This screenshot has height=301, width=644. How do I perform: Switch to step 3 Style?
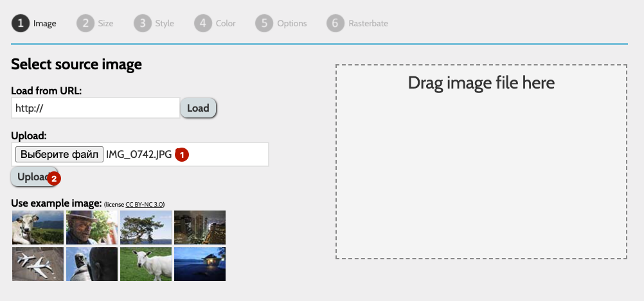pos(154,24)
